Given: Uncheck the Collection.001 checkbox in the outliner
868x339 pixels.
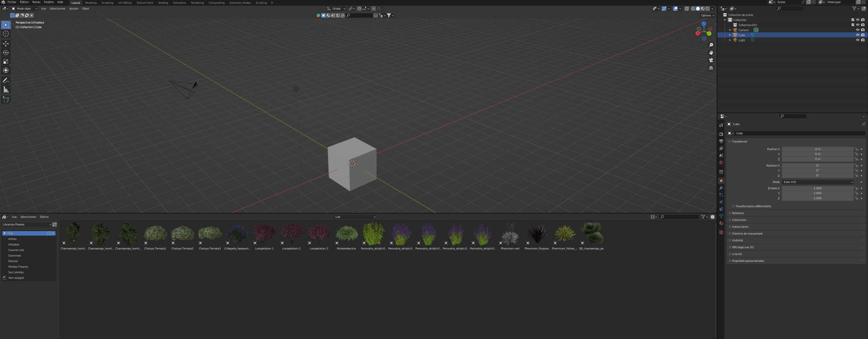Looking at the screenshot, I should pyautogui.click(x=853, y=25).
